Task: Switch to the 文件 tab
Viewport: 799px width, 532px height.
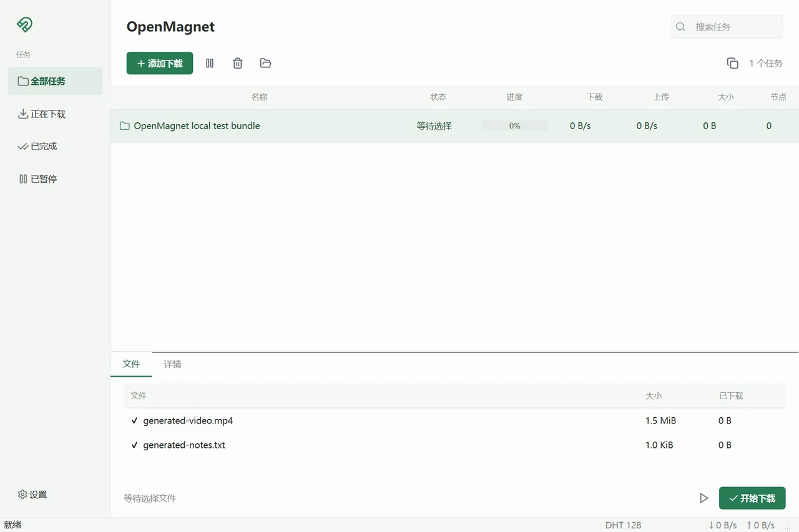Action: tap(131, 364)
